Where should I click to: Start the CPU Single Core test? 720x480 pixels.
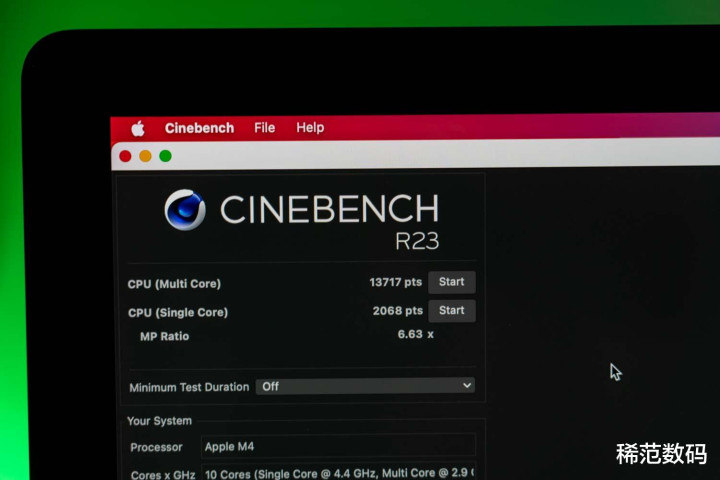point(451,311)
